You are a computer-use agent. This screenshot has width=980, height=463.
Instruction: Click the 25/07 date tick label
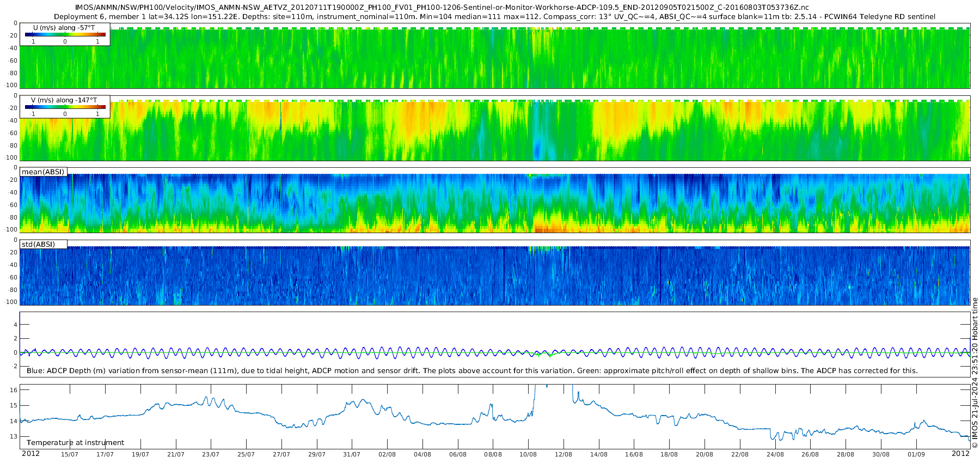click(x=246, y=454)
